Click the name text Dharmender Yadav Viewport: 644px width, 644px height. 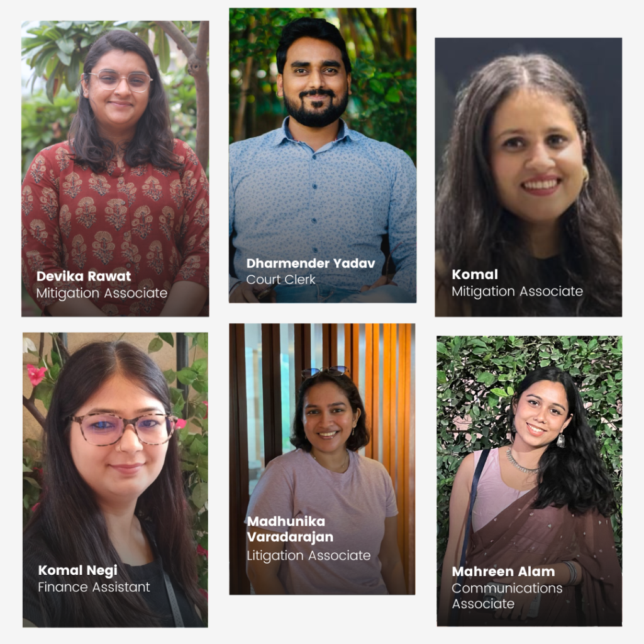pos(311,264)
